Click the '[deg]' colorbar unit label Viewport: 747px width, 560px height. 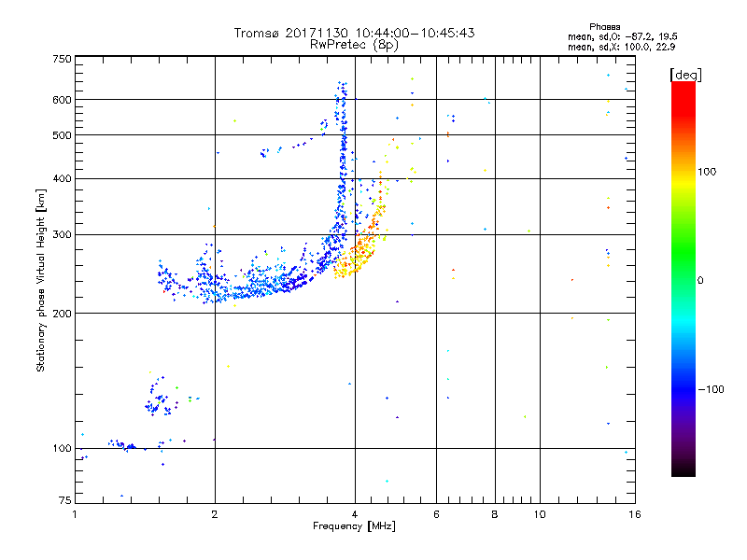[685, 75]
